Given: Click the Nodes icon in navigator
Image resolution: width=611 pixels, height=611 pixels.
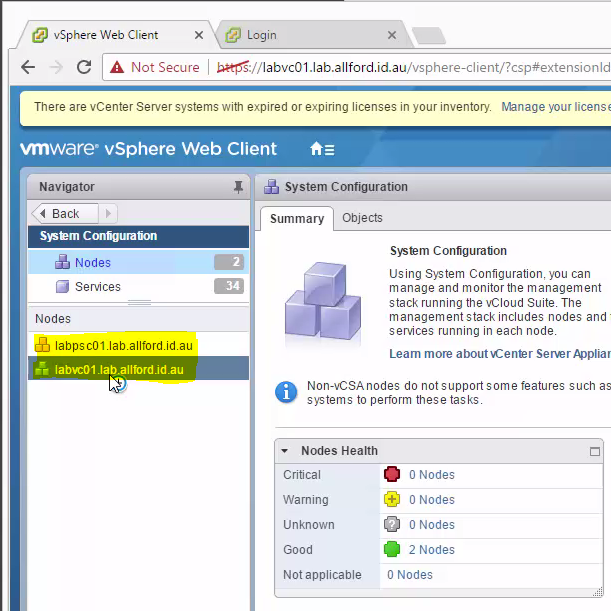Looking at the screenshot, I should (62, 262).
